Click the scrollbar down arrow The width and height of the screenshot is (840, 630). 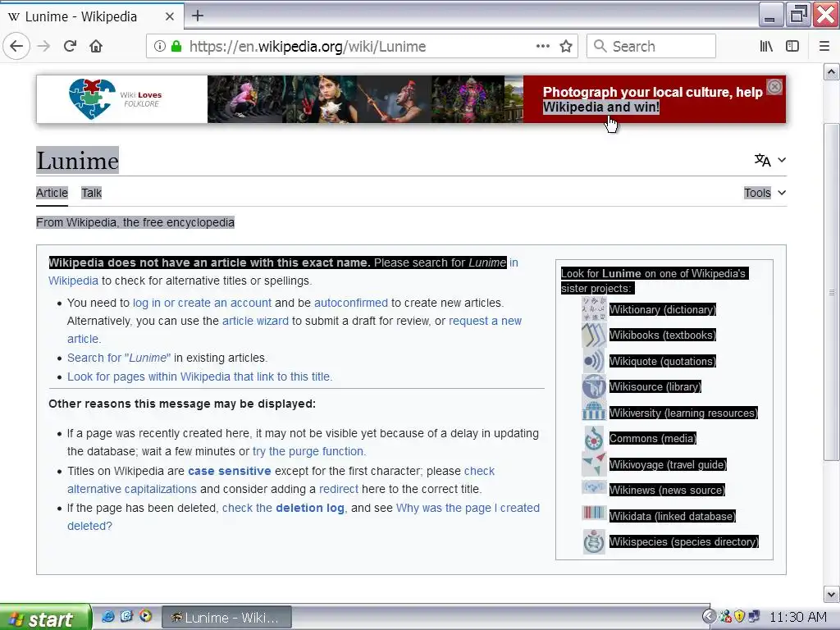click(831, 594)
